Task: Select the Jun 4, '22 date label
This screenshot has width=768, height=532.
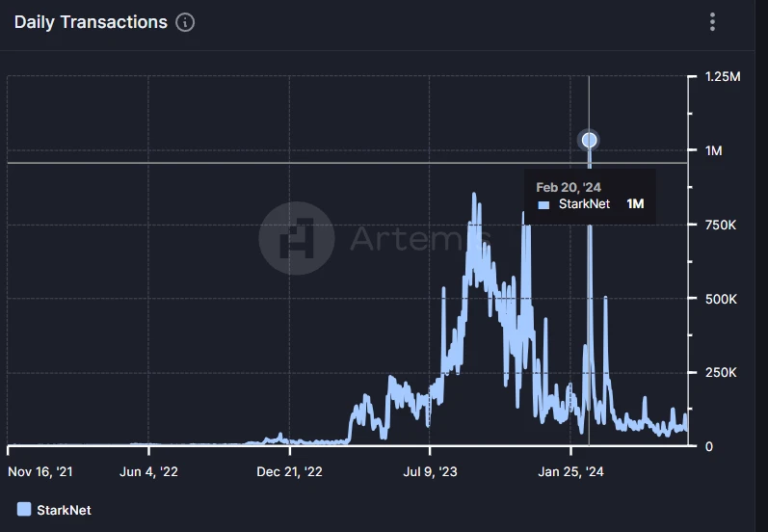Action: (148, 471)
